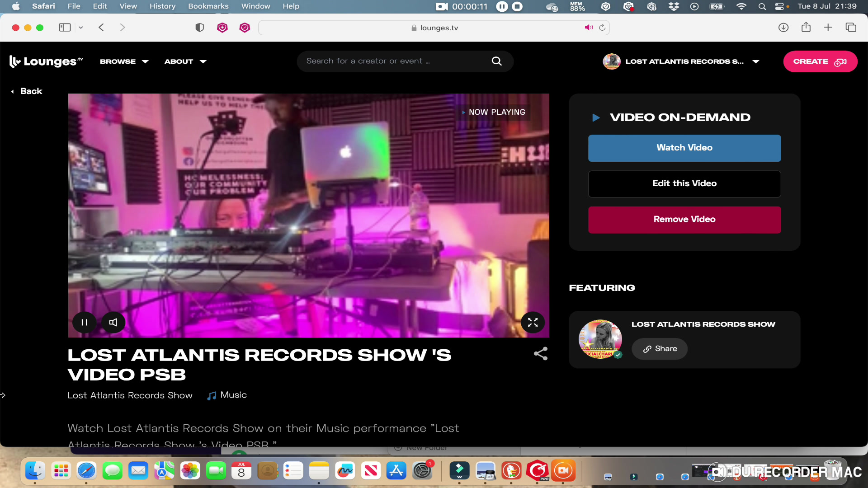Image resolution: width=868 pixels, height=488 pixels.
Task: Open the Safari menu
Action: click(43, 6)
